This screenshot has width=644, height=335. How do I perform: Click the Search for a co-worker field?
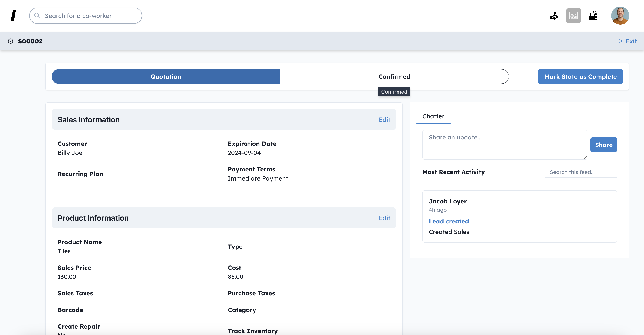click(x=90, y=16)
